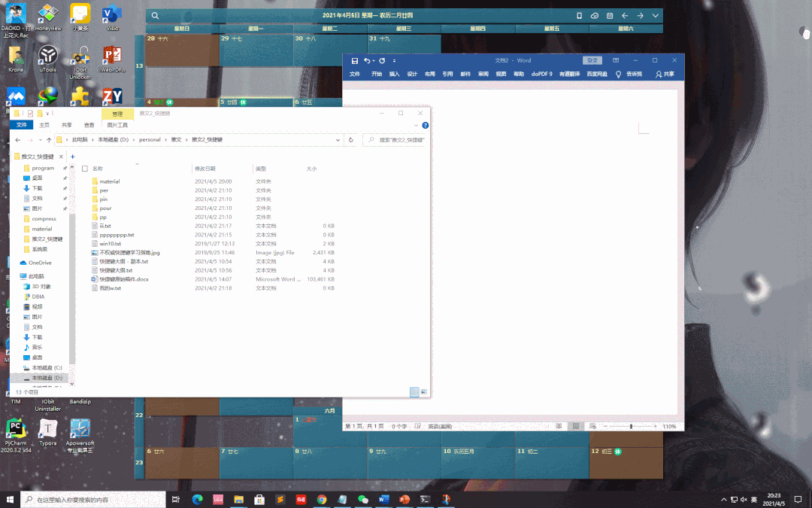This screenshot has height=508, width=812.
Task: Switch to the 设计 tab in Word
Action: 412,74
